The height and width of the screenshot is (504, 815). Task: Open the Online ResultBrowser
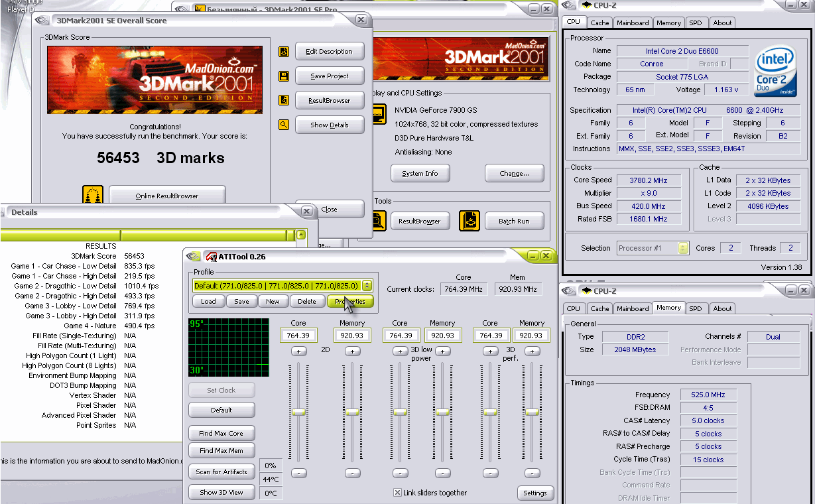coord(167,196)
